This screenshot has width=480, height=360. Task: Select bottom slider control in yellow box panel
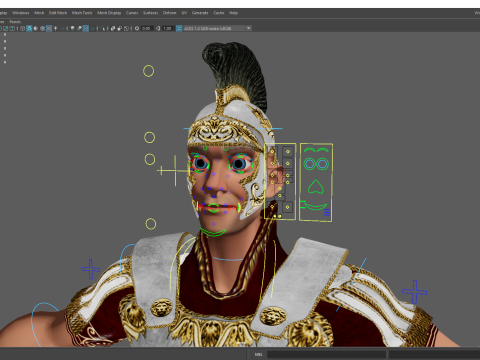pos(288,207)
